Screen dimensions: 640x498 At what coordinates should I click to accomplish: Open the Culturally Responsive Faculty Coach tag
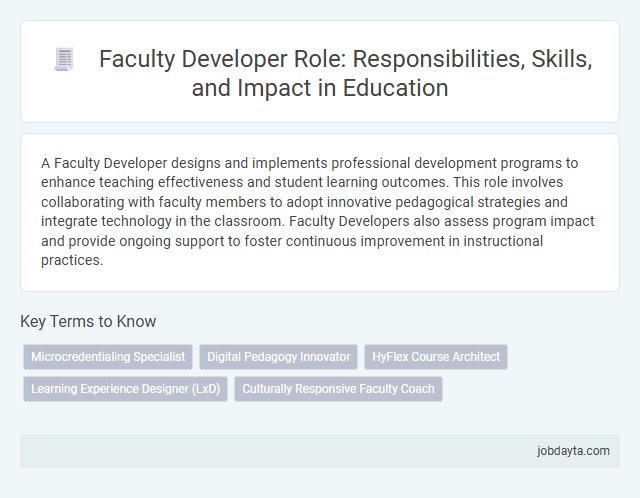[338, 389]
